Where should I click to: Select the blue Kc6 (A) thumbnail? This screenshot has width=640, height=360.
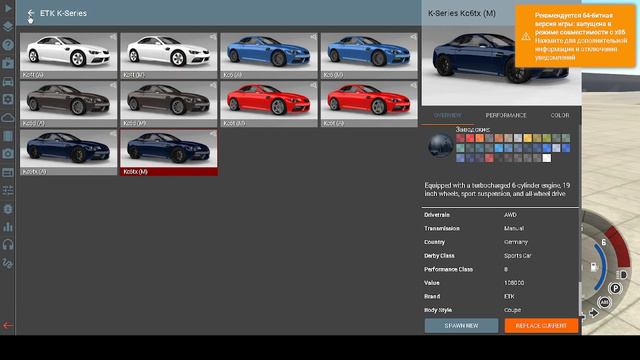269,56
